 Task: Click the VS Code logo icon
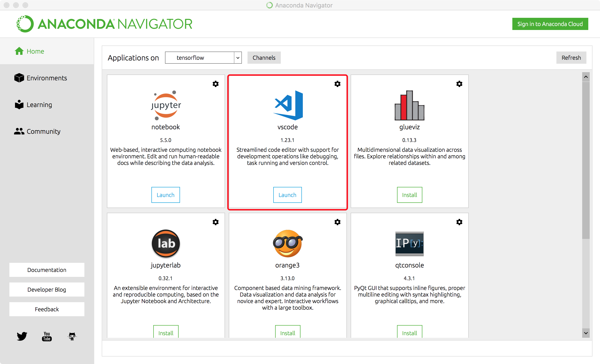[288, 105]
